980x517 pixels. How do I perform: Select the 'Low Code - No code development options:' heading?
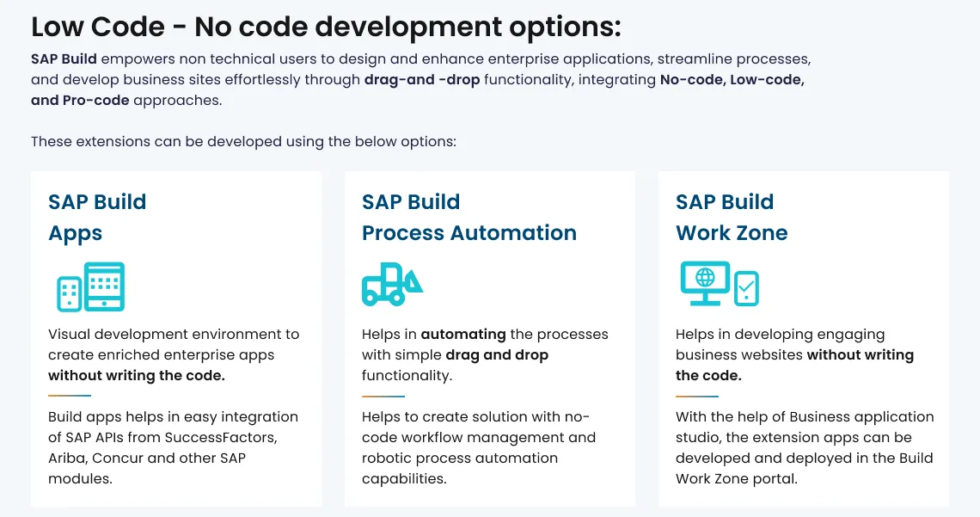click(x=327, y=27)
